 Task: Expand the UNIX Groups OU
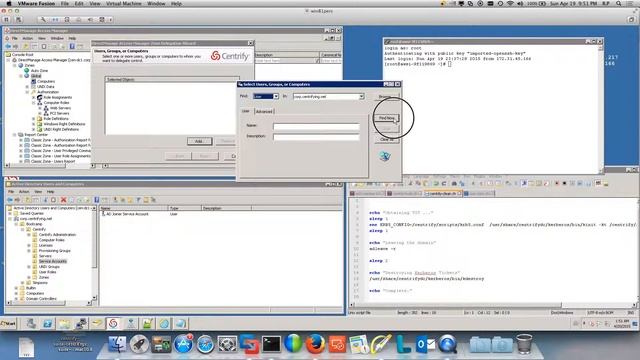click(x=29, y=267)
